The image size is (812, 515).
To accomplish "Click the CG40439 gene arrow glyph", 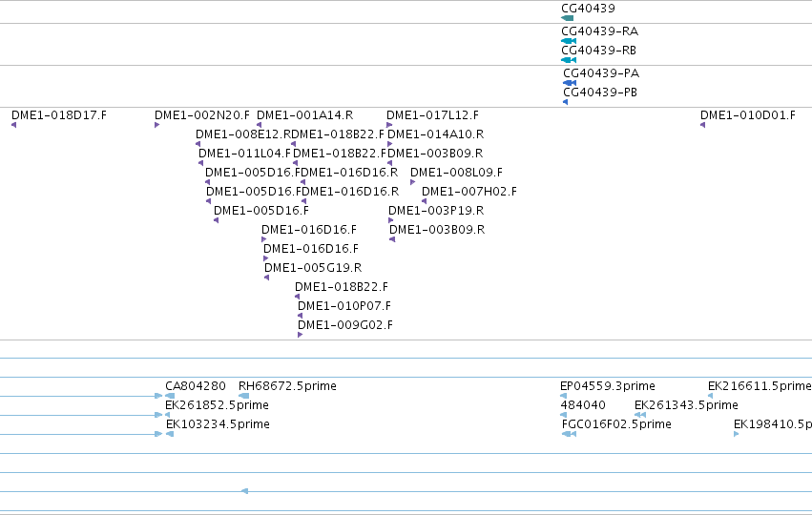I will click(567, 18).
